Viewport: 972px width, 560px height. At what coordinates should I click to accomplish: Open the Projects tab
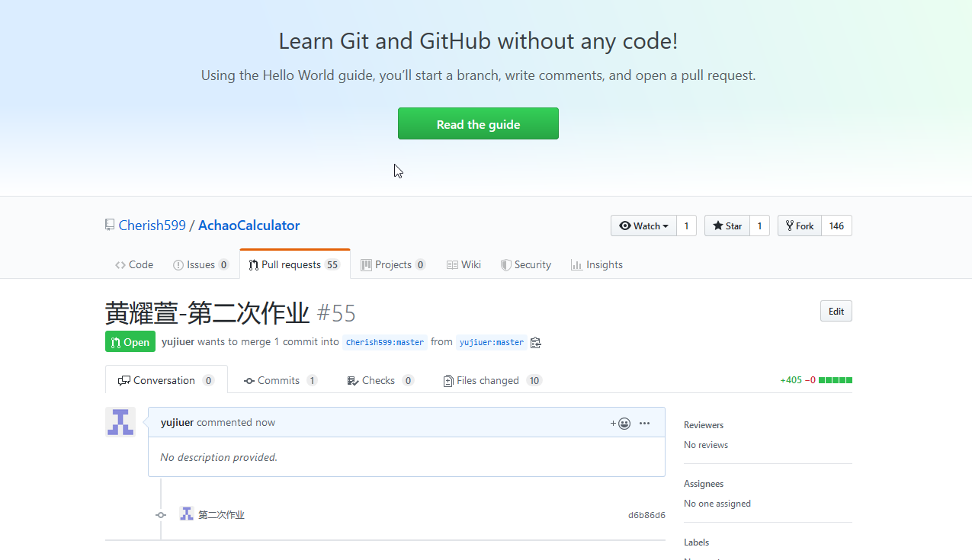pyautogui.click(x=393, y=264)
